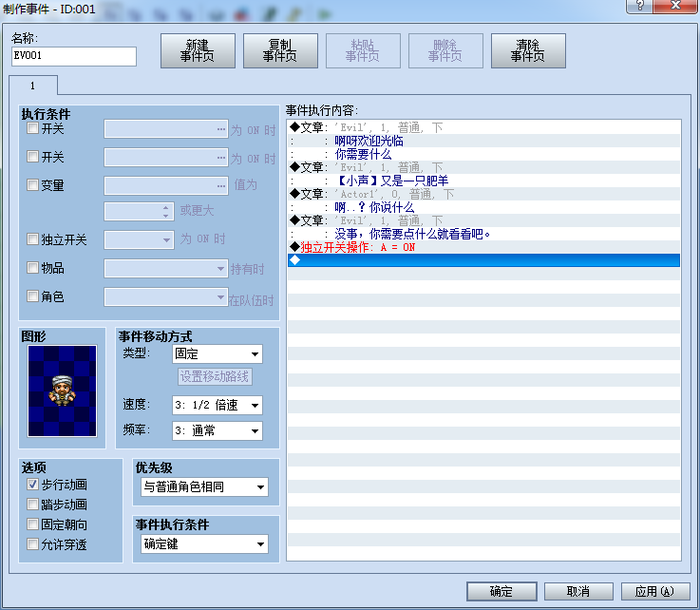Click the 新建事件页 button

(x=198, y=51)
